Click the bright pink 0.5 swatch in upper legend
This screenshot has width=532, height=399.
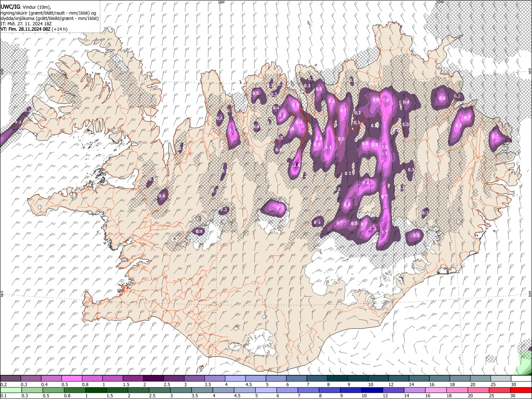pyautogui.click(x=71, y=379)
